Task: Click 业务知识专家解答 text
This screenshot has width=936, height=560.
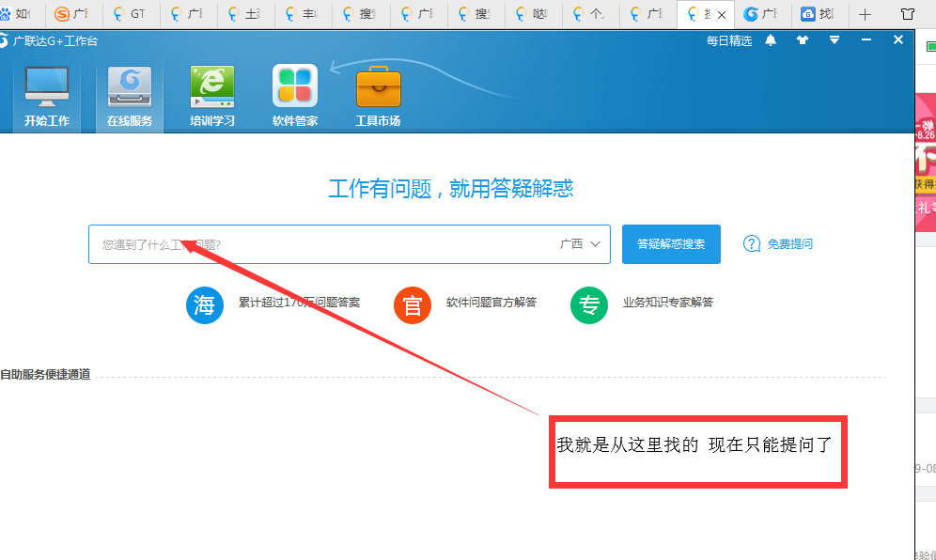Action: (x=668, y=303)
